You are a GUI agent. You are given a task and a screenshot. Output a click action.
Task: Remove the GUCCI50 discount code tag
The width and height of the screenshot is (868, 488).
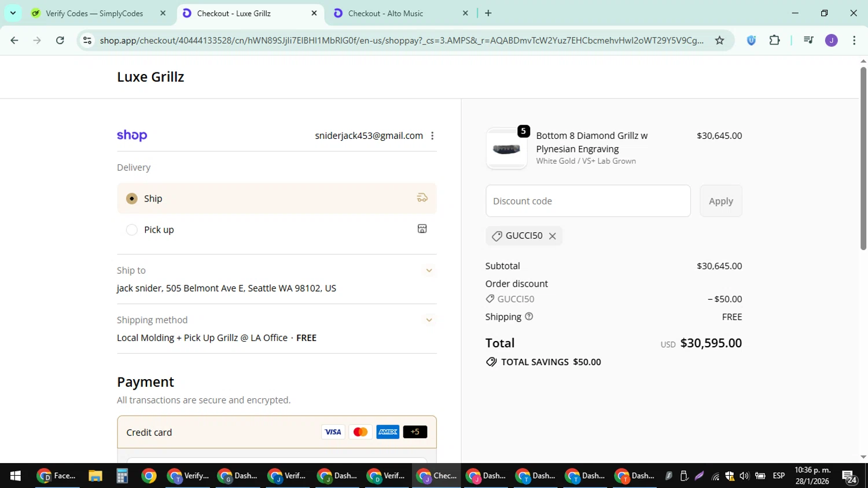tap(553, 236)
